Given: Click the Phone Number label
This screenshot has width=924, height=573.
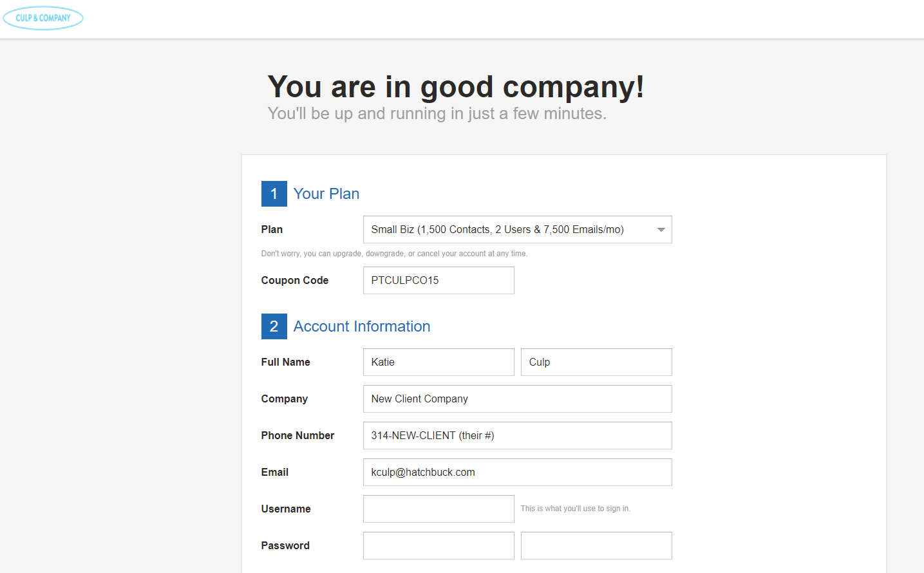Looking at the screenshot, I should [x=297, y=436].
